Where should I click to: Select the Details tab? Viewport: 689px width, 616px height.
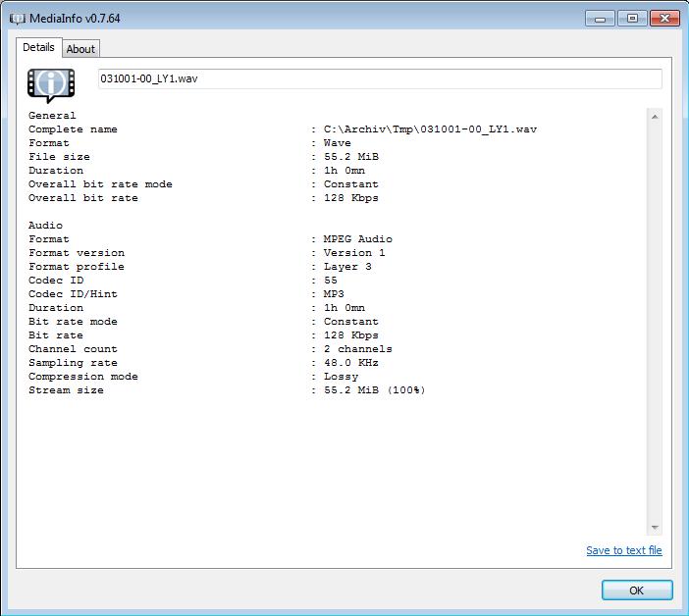(38, 47)
